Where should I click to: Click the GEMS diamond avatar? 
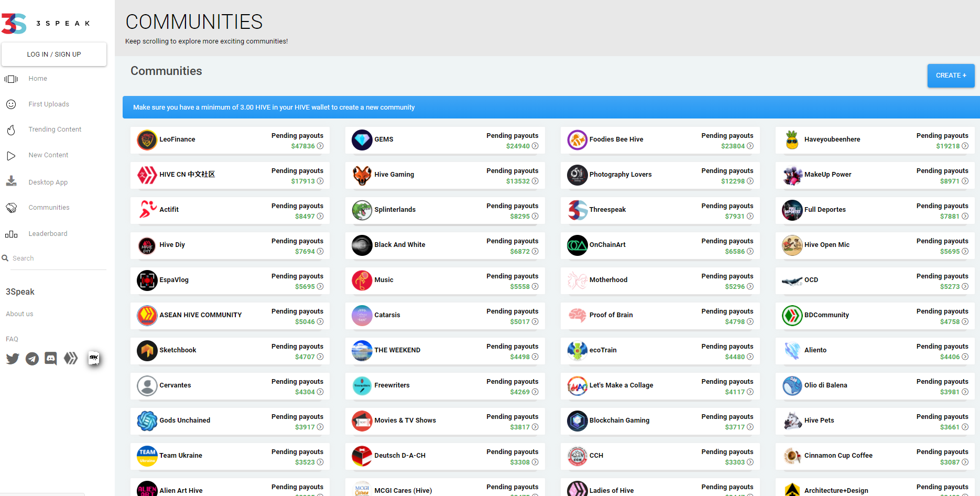coord(362,140)
